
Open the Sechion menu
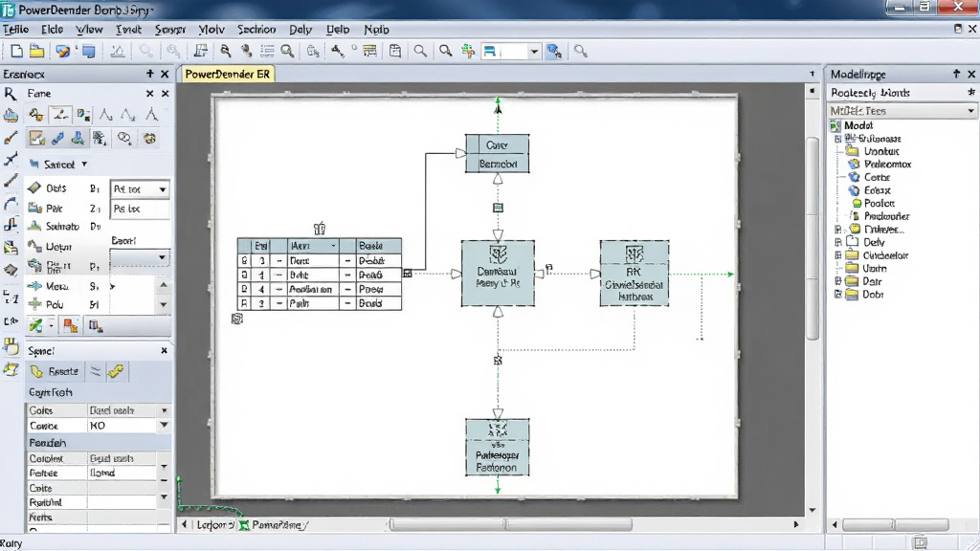[x=256, y=30]
